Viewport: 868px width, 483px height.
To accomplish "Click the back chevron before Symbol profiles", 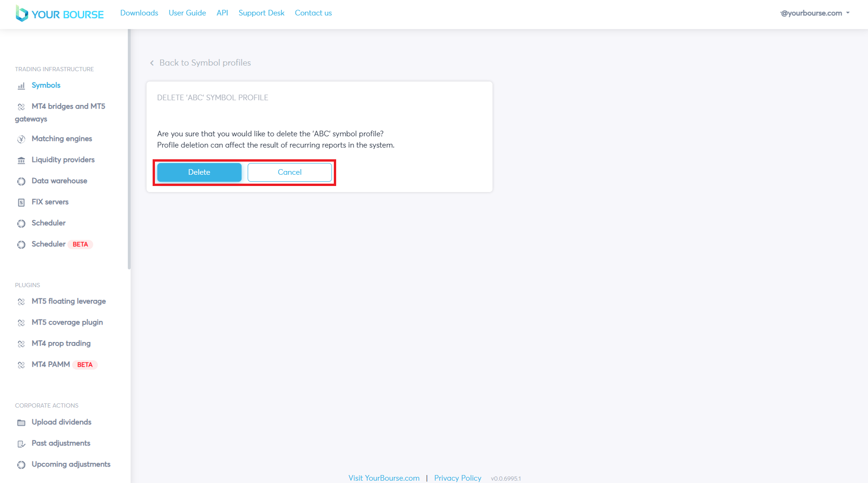I will click(x=152, y=63).
